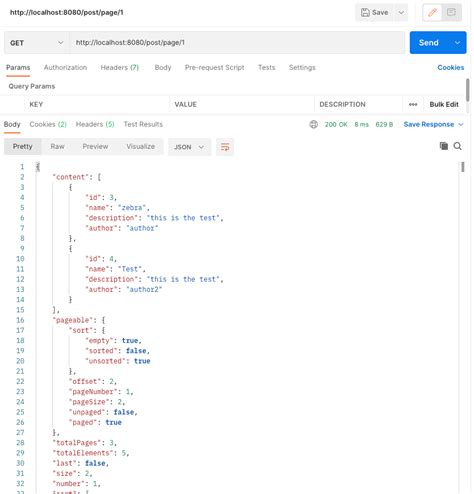Open the GET method dropdown

coord(36,43)
